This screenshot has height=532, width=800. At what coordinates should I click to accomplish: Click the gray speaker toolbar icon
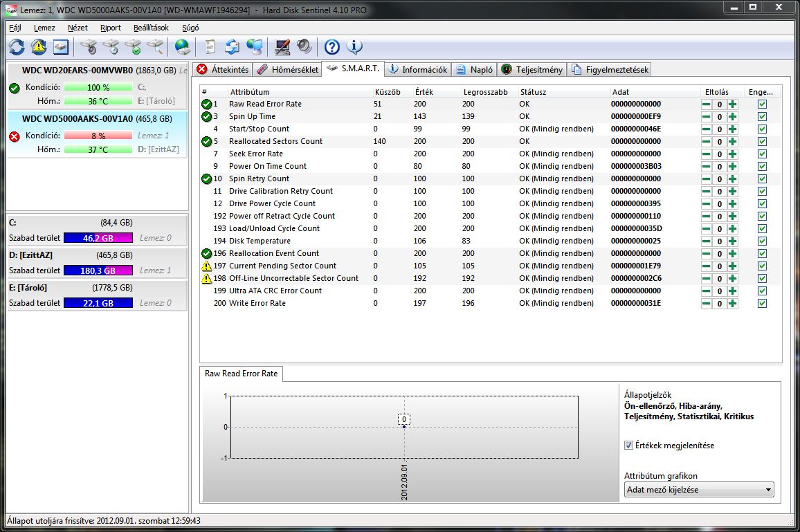click(x=304, y=47)
